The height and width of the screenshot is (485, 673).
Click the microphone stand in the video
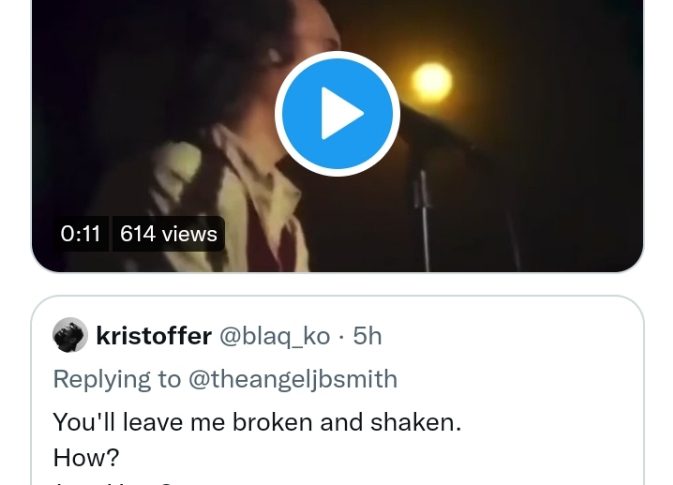coord(421,210)
